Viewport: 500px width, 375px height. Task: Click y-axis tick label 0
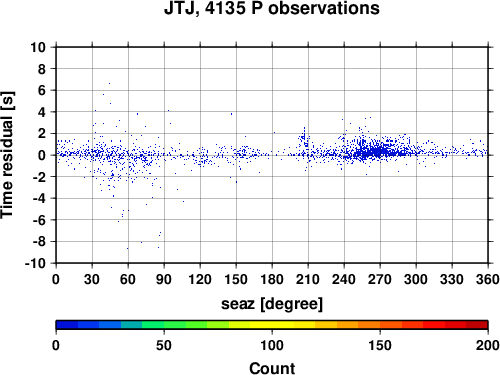pos(42,155)
